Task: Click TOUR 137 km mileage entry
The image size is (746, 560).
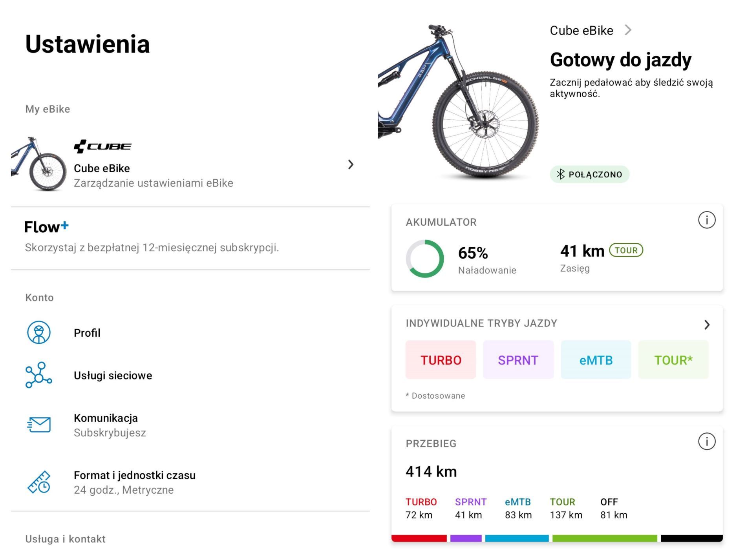Action: (566, 508)
